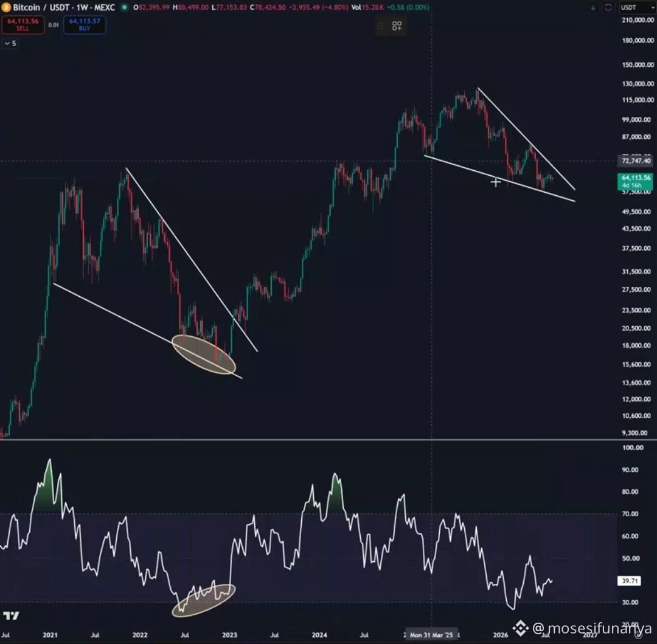657x644 pixels.
Task: Click the 2024 label on time axis
Action: point(319,635)
